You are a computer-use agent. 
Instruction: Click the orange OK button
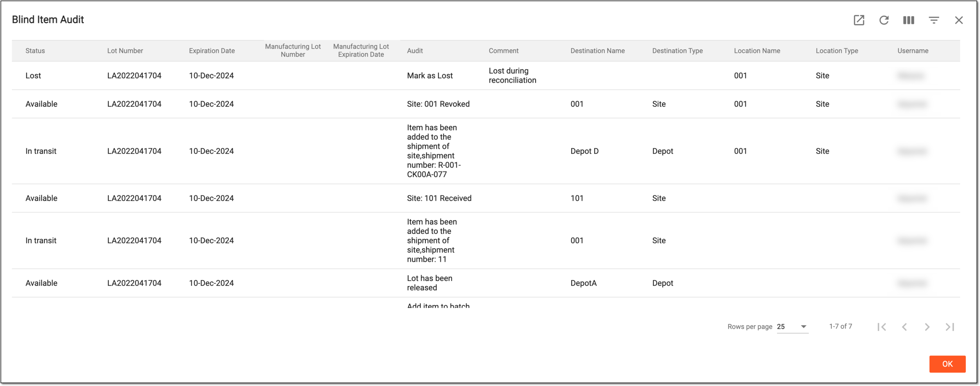coord(947,364)
